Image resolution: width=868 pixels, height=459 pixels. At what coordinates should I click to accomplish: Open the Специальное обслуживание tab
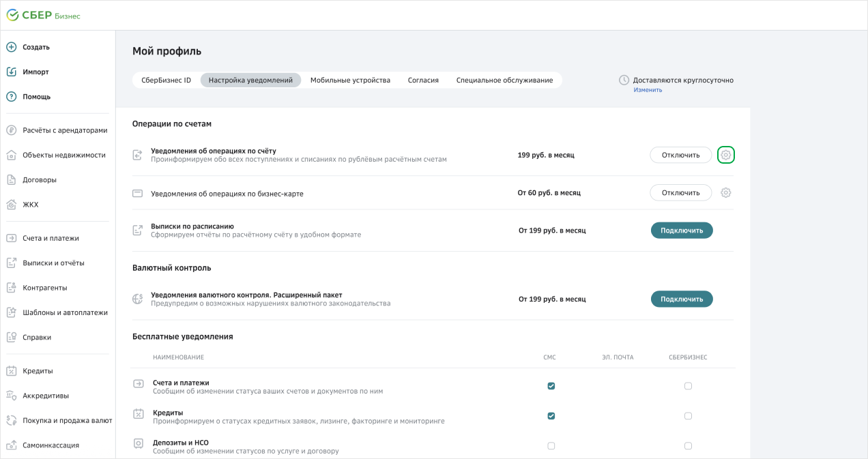(x=504, y=80)
